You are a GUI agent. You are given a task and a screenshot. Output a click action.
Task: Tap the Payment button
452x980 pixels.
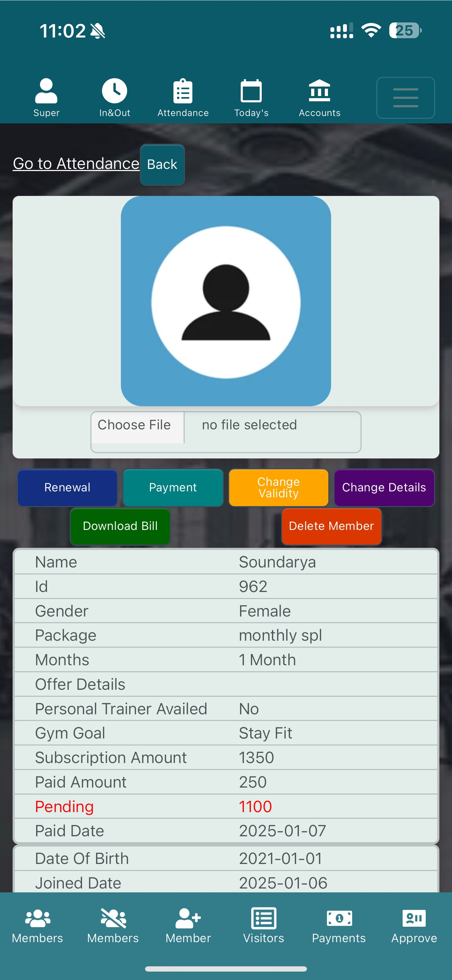[173, 487]
